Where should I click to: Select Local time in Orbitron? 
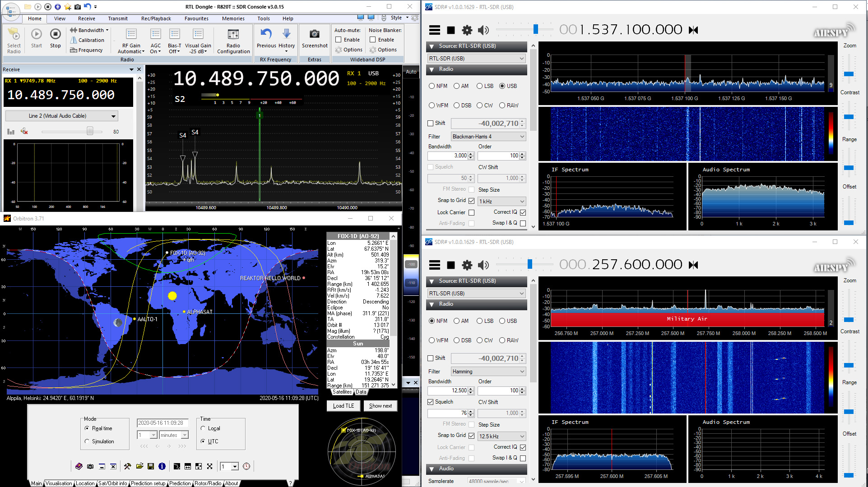(x=203, y=428)
